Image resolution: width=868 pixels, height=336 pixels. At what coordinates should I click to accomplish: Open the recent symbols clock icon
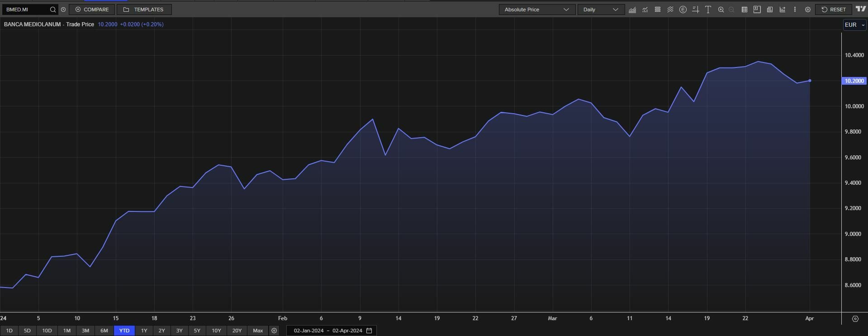[63, 10]
